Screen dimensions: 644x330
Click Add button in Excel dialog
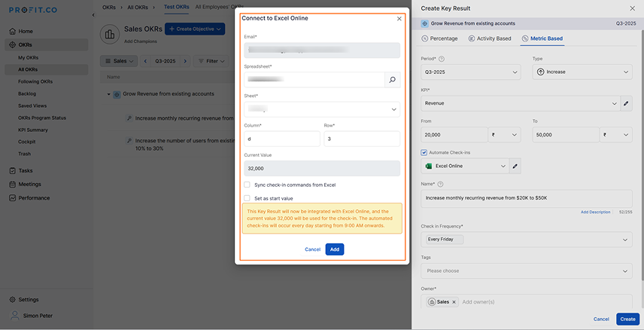pos(335,249)
